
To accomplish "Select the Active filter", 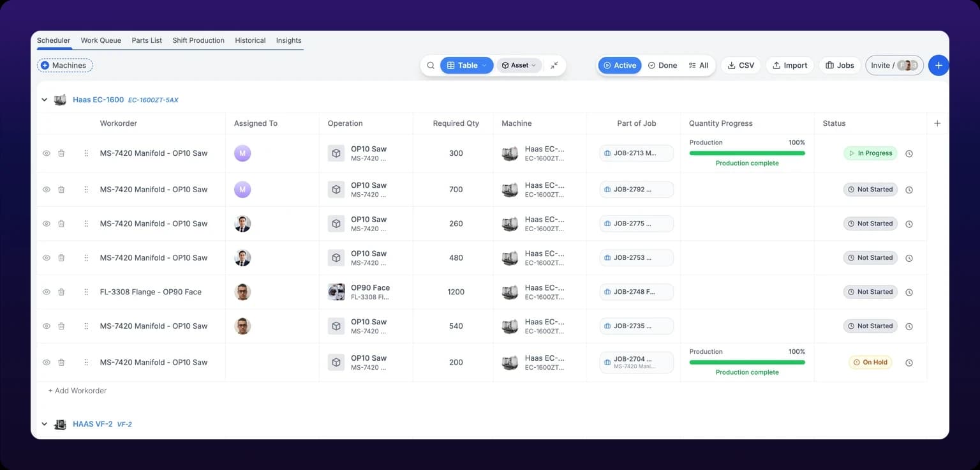I will point(620,65).
